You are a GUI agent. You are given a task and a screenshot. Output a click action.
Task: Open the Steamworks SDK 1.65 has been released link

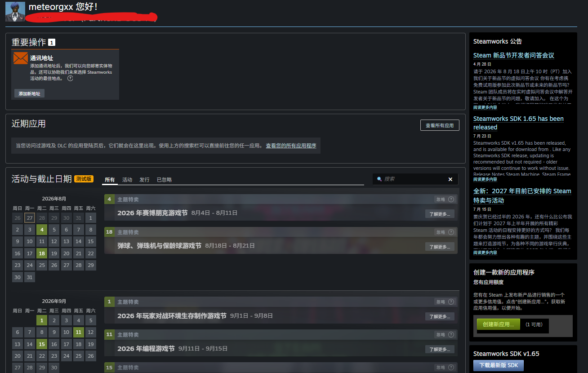[x=518, y=123]
